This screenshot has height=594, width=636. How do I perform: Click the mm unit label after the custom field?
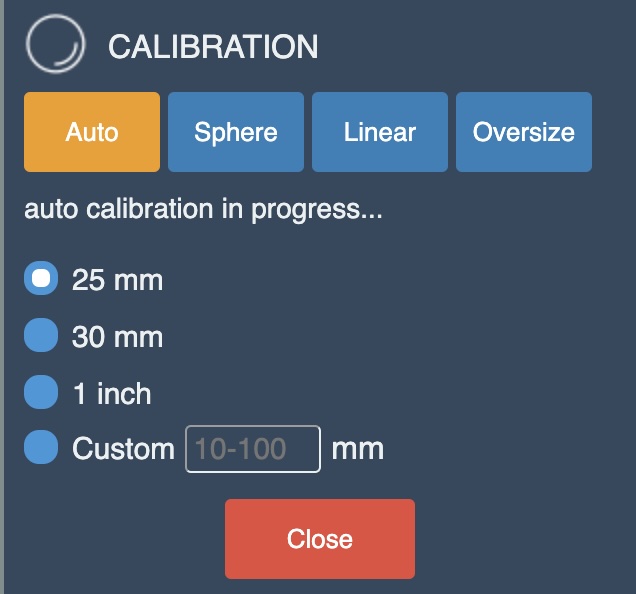point(357,448)
